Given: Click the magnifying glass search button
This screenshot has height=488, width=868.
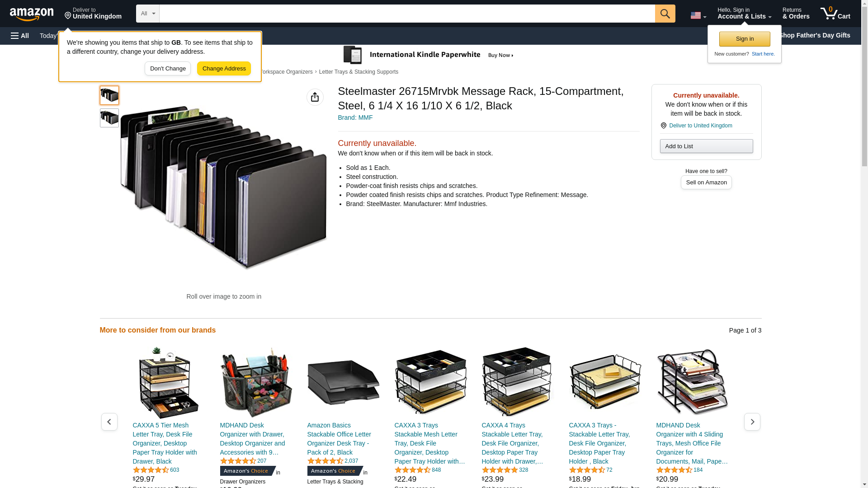Looking at the screenshot, I should [x=665, y=14].
